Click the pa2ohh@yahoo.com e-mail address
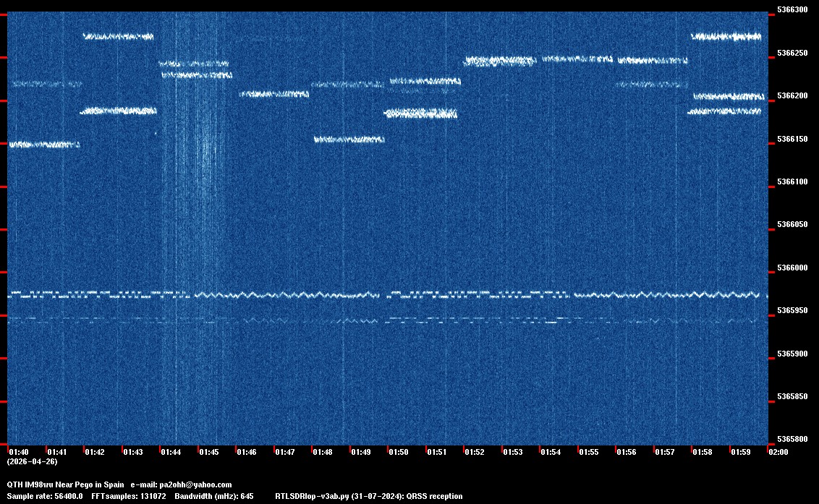Image resolution: width=819 pixels, height=504 pixels. click(x=195, y=484)
